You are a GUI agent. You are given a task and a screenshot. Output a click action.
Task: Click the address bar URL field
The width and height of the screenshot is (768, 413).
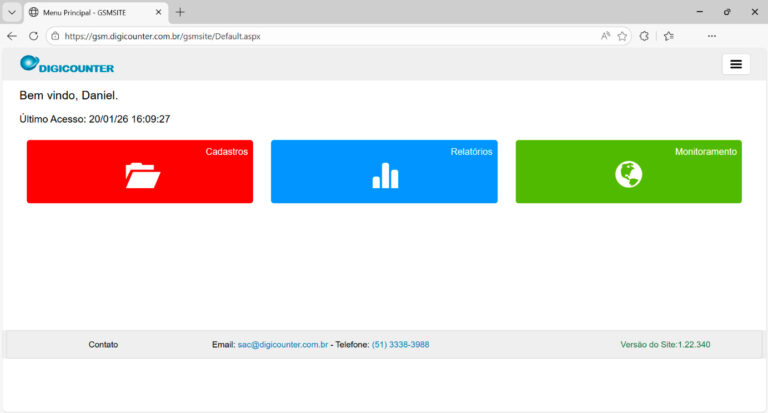(300, 35)
